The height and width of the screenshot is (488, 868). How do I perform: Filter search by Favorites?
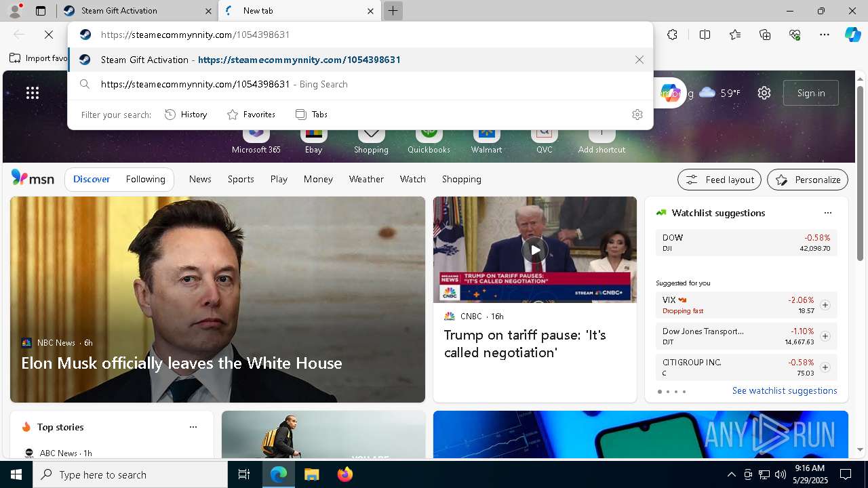pos(251,115)
